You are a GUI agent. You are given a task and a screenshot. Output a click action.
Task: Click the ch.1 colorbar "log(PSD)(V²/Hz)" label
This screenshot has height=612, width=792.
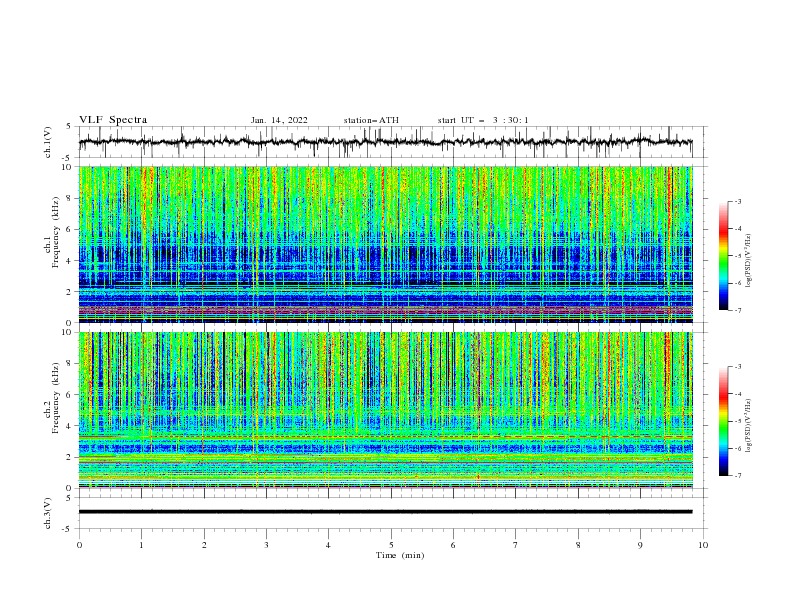click(x=749, y=261)
